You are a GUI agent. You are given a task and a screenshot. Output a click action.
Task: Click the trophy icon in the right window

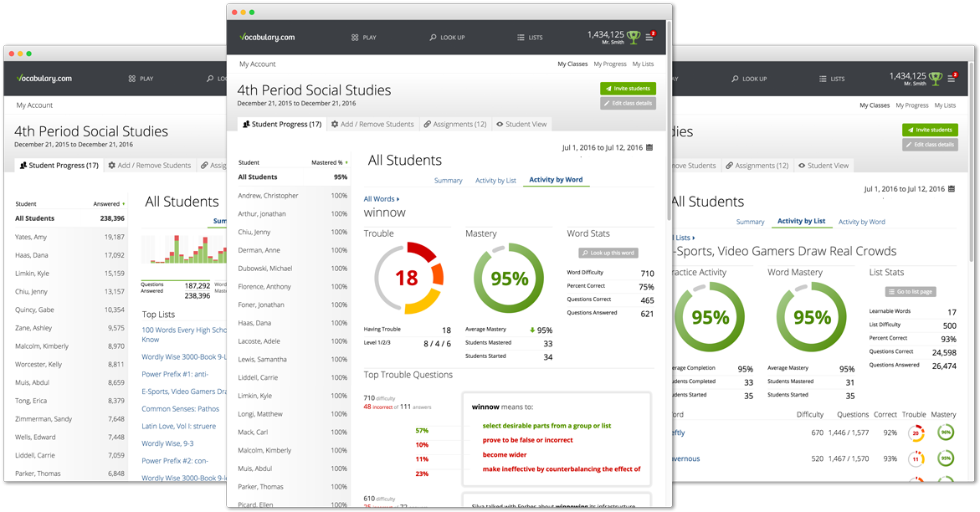936,79
